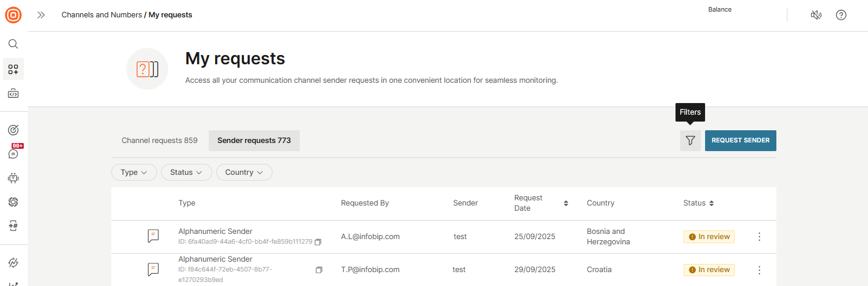Sort the table by Status column
This screenshot has height=286, width=868.
point(711,203)
